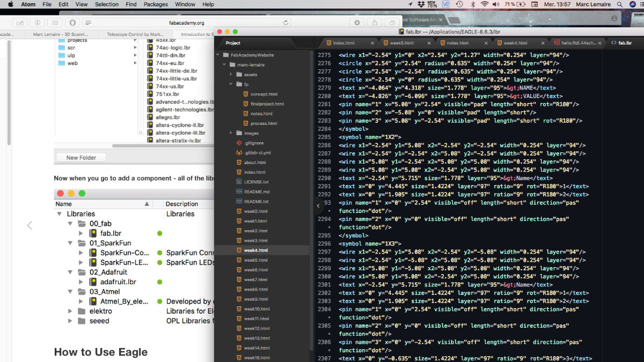The image size is (644, 362).
Task: Click Safari's reader view lines icon
Action: [x=88, y=23]
